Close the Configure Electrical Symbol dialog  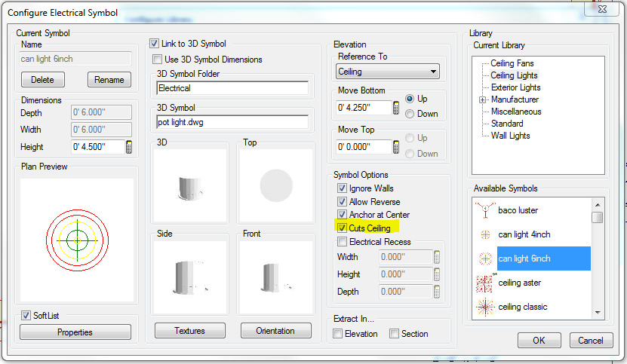[x=602, y=9]
